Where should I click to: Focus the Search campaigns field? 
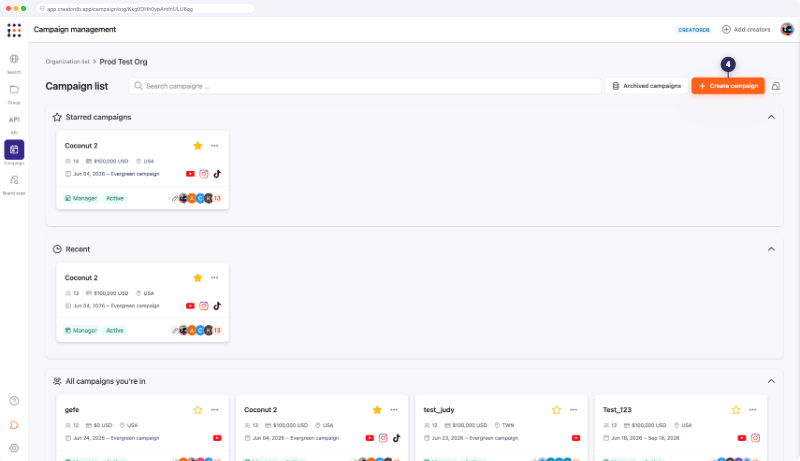tap(365, 86)
